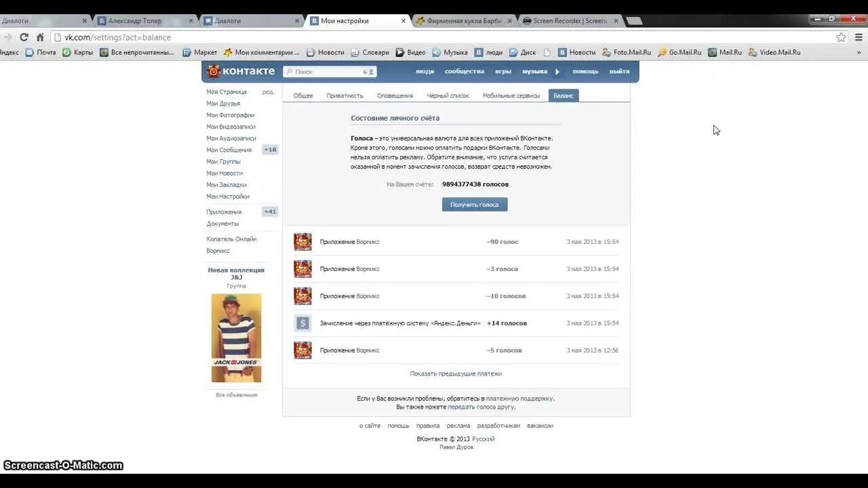Open the Карты bookmark
868x488 pixels.
click(x=78, y=52)
